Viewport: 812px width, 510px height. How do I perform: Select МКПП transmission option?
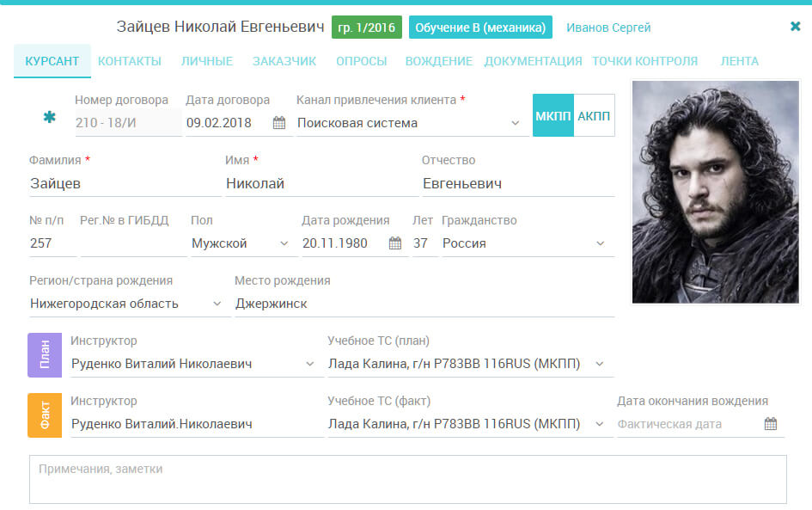553,115
